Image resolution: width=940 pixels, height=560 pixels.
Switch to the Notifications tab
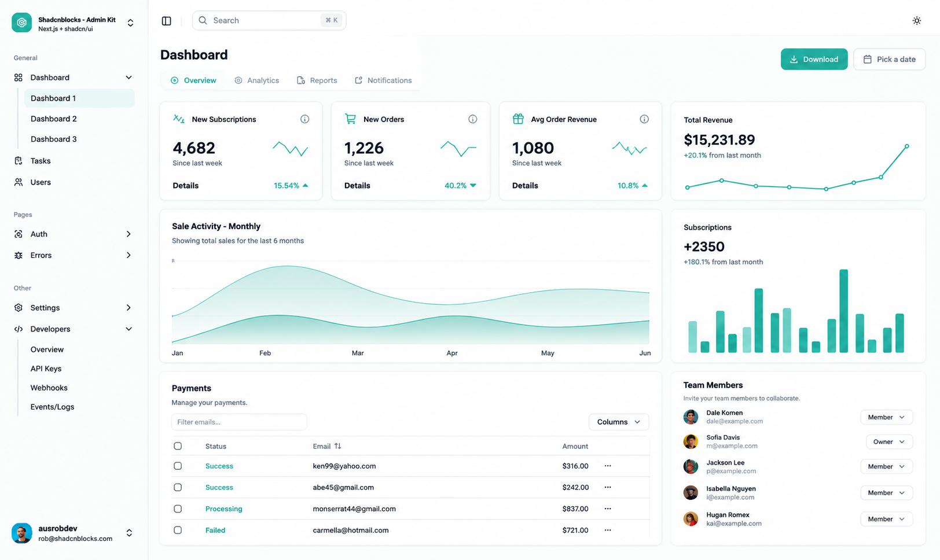point(383,80)
